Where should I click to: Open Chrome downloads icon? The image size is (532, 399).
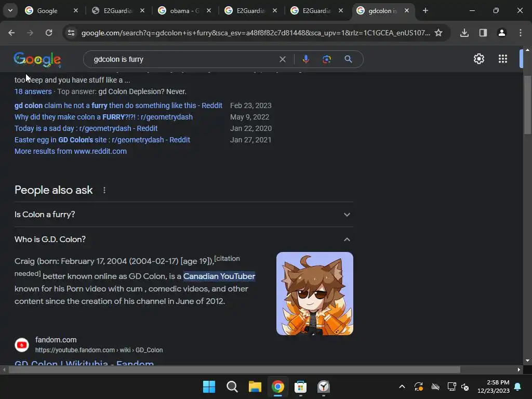[x=464, y=33]
